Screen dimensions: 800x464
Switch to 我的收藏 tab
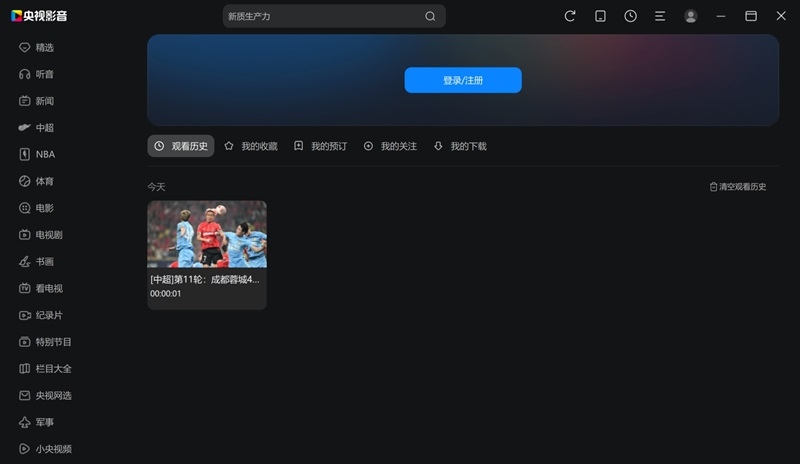251,146
